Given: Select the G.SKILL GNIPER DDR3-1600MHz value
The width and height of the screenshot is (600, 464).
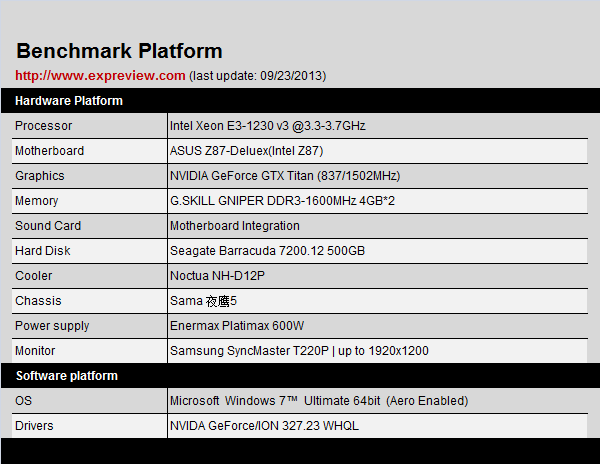Looking at the screenshot, I should (282, 201).
